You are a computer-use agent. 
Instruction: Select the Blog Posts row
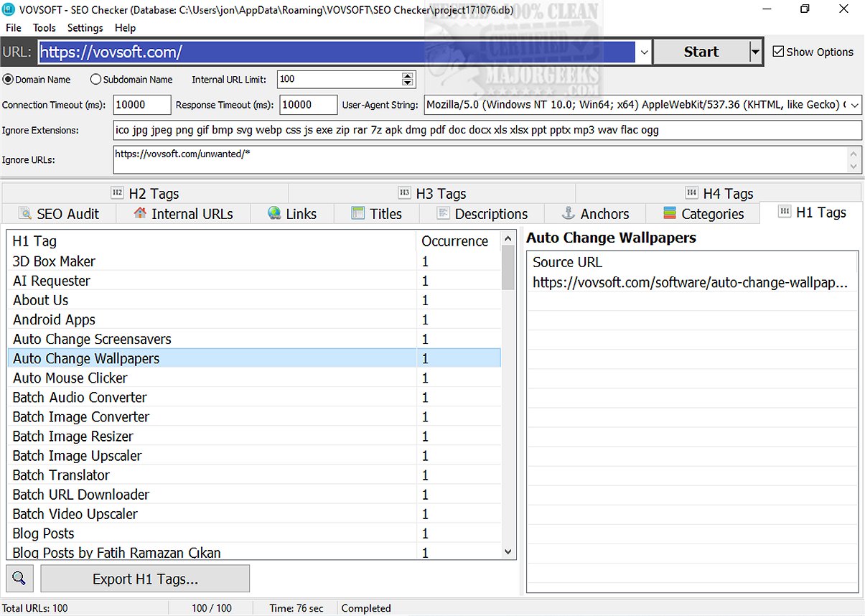click(x=254, y=533)
